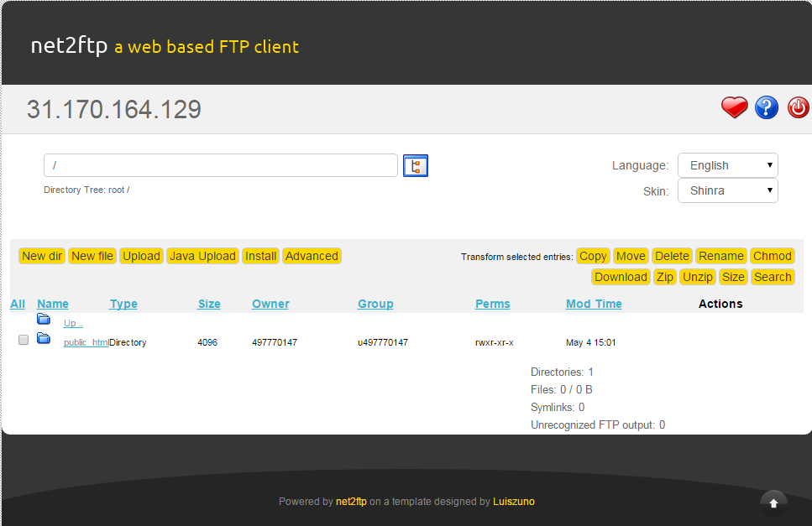The width and height of the screenshot is (812, 526).
Task: Click the Actions column header
Action: [x=720, y=305]
